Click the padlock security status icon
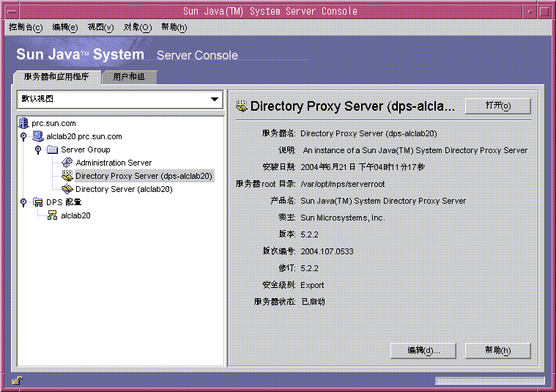The image size is (556, 392). click(x=17, y=381)
